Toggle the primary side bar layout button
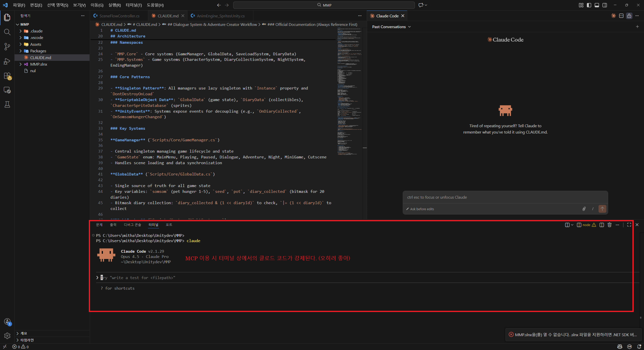The height and width of the screenshot is (350, 644). (589, 5)
